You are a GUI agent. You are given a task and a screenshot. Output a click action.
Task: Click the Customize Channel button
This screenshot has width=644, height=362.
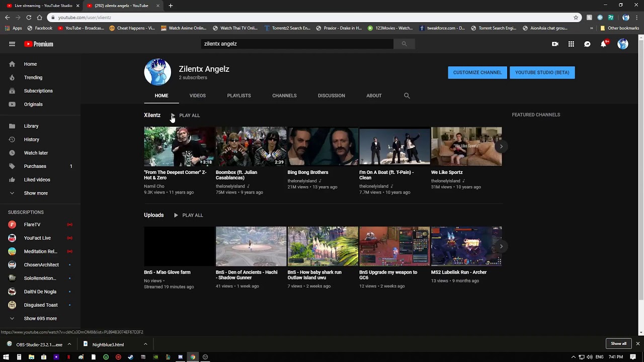pos(477,72)
